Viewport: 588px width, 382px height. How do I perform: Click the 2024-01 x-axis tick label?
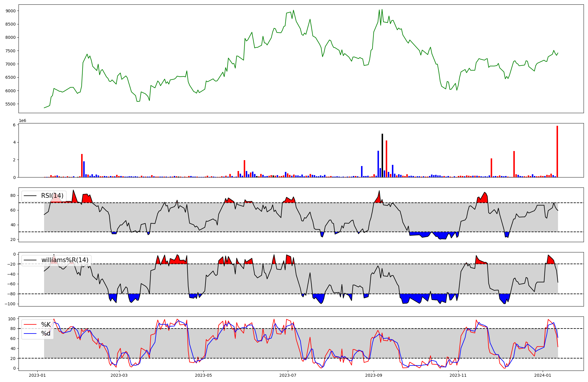[543, 375]
